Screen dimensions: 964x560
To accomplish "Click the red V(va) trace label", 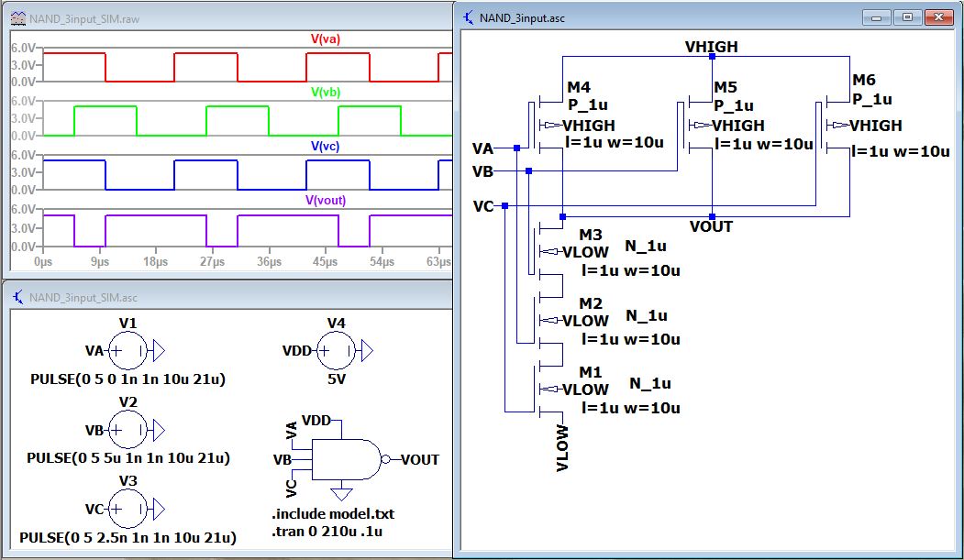I will coord(325,38).
